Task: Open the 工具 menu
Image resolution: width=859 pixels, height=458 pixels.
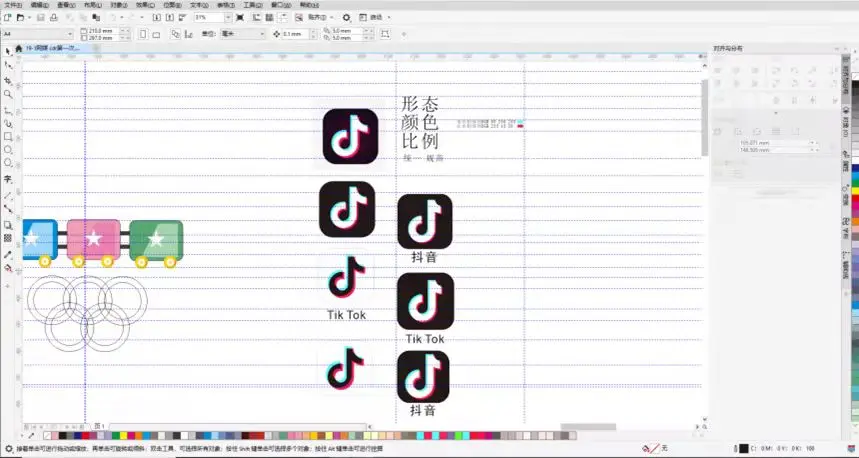Action: (253, 4)
